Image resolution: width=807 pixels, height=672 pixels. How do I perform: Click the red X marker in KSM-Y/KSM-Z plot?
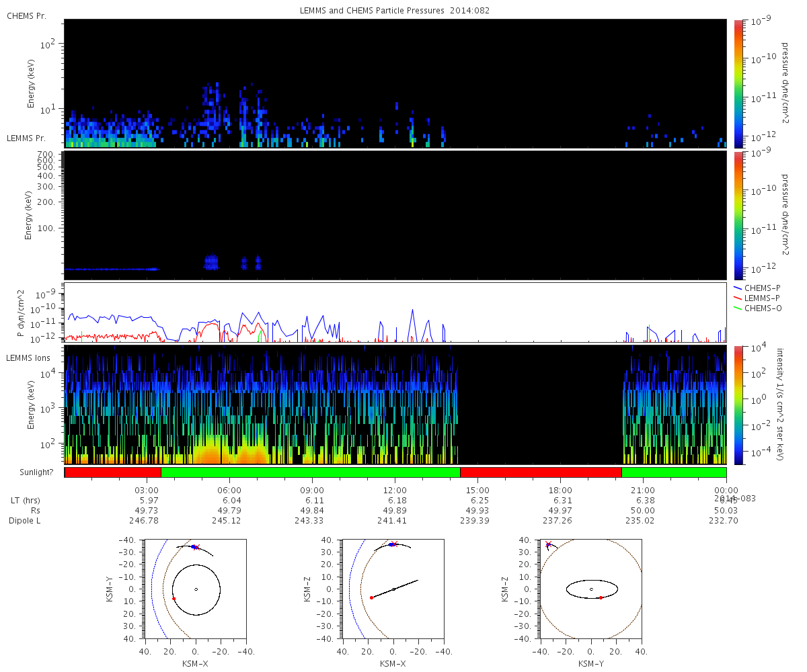coord(548,544)
